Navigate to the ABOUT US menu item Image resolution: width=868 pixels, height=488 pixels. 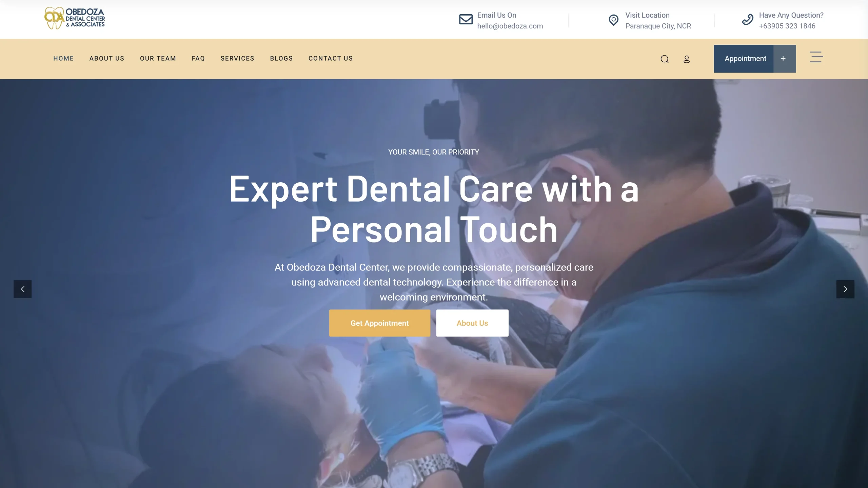tap(107, 58)
